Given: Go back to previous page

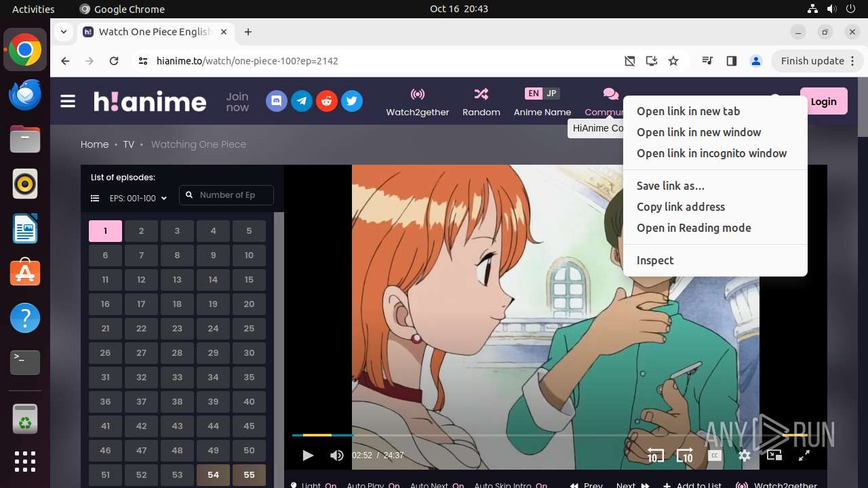Looking at the screenshot, I should 65,61.
